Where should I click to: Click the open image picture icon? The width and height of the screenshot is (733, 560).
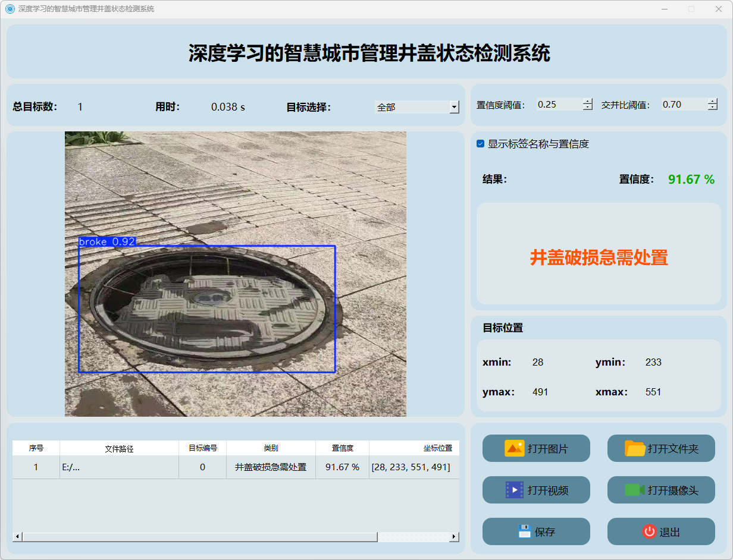(514, 448)
